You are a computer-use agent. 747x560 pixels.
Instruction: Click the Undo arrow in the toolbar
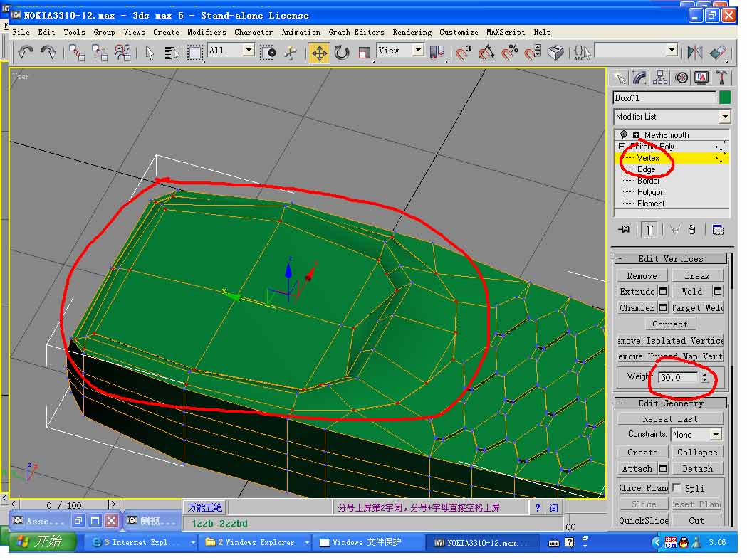[x=26, y=52]
